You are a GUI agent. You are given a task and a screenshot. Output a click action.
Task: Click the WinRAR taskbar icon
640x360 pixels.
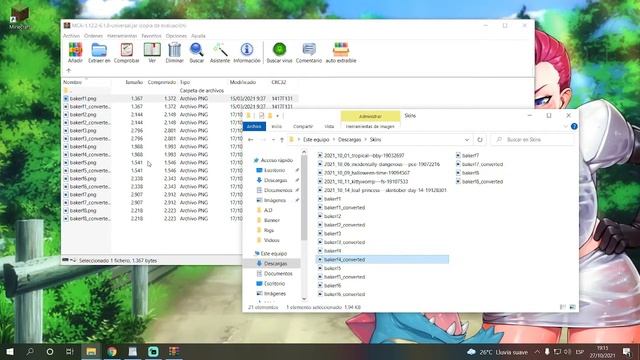pyautogui.click(x=174, y=351)
